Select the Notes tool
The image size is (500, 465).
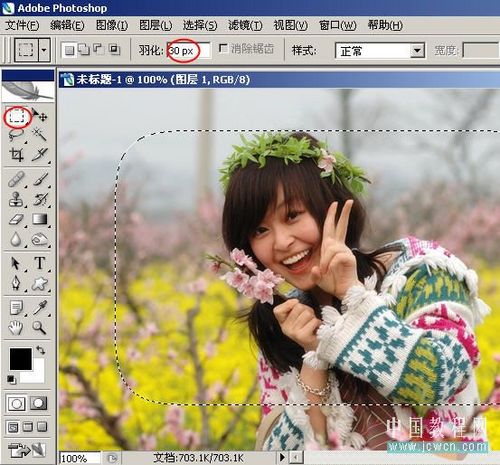[16, 308]
